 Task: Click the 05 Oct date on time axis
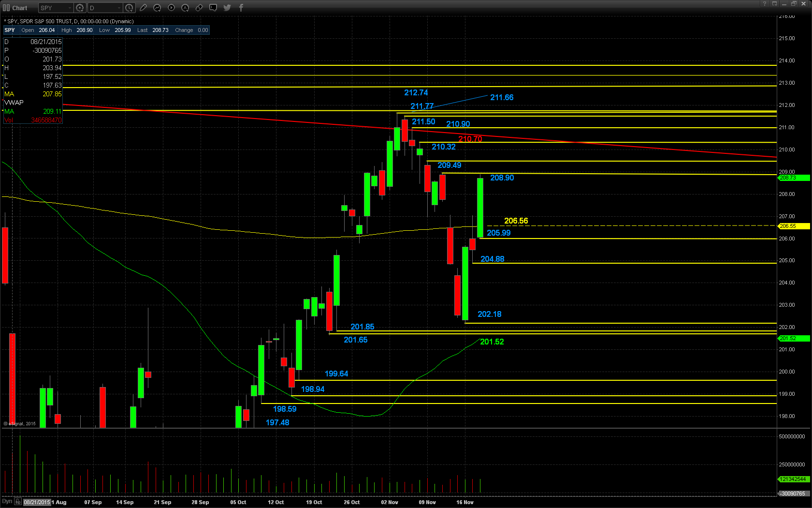coord(238,502)
